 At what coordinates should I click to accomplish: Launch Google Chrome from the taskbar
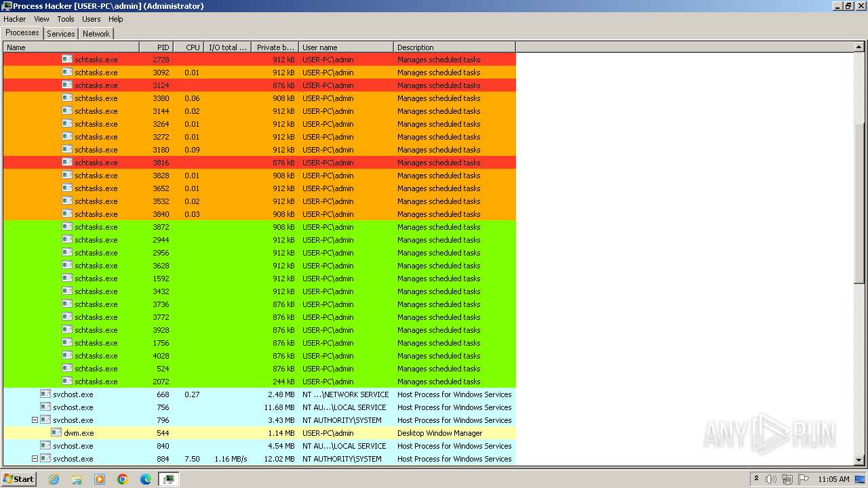[x=123, y=479]
